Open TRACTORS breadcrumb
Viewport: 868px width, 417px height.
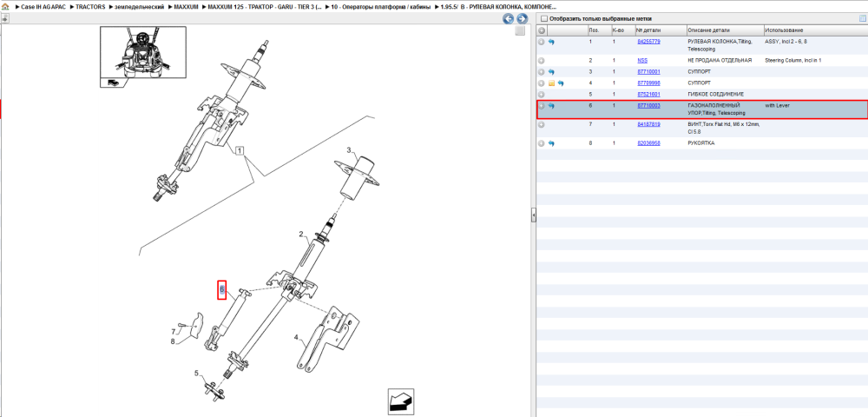coord(90,7)
